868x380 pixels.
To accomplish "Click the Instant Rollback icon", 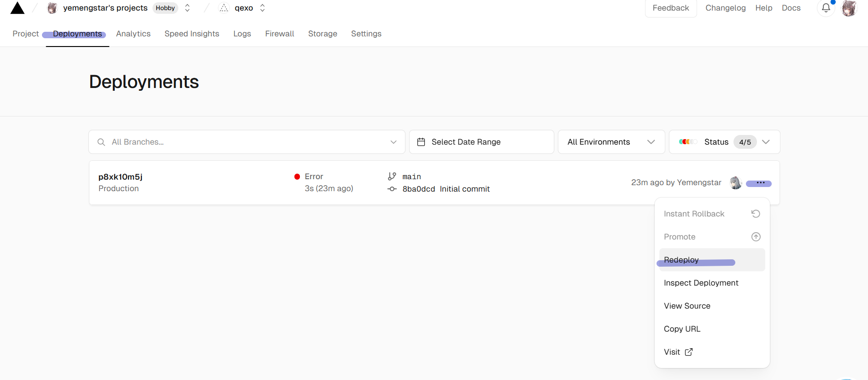I will point(756,214).
